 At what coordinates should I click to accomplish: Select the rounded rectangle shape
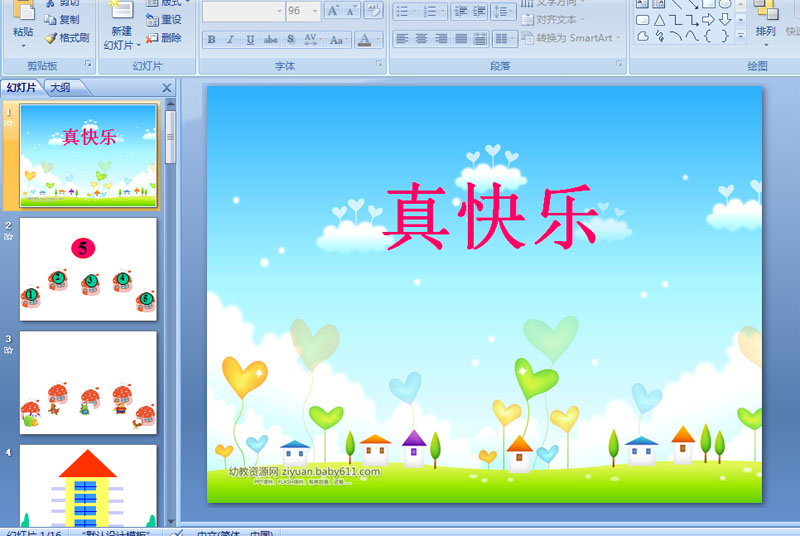click(643, 20)
